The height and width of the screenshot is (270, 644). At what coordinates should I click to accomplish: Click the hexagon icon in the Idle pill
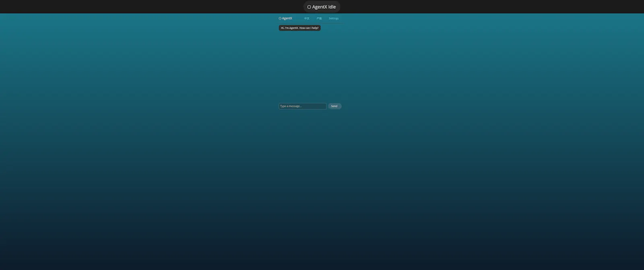(309, 7)
